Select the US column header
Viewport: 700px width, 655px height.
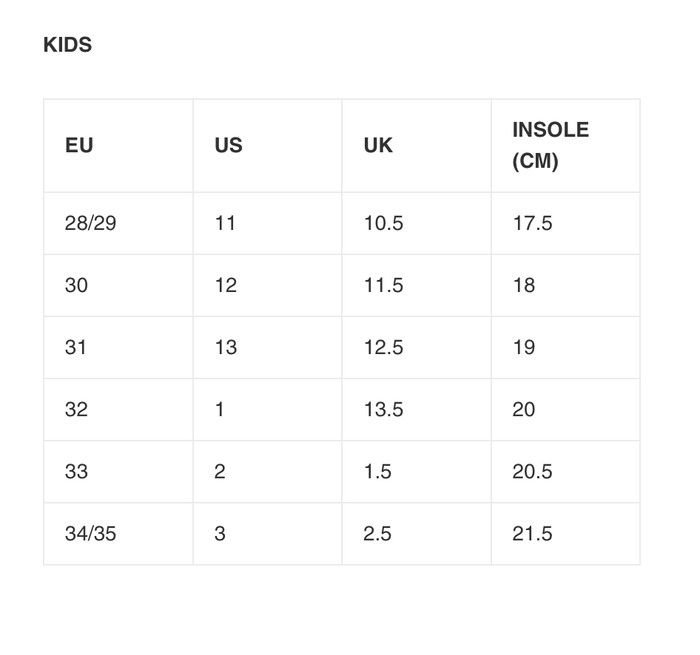(x=267, y=146)
